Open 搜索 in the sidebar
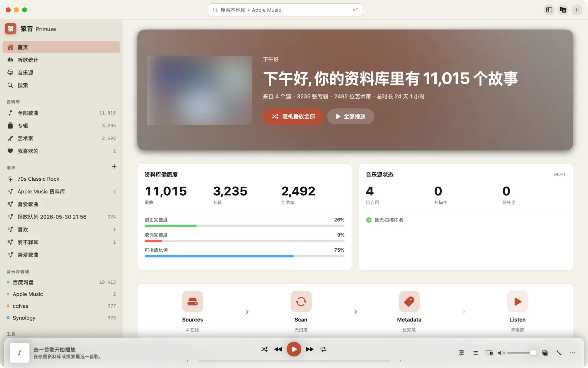 click(61, 85)
